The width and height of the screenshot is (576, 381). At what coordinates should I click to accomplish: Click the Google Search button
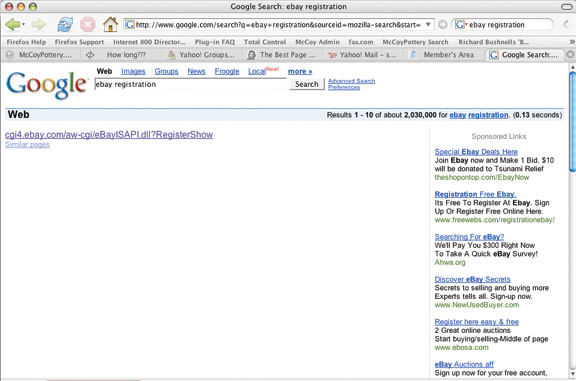coord(307,84)
